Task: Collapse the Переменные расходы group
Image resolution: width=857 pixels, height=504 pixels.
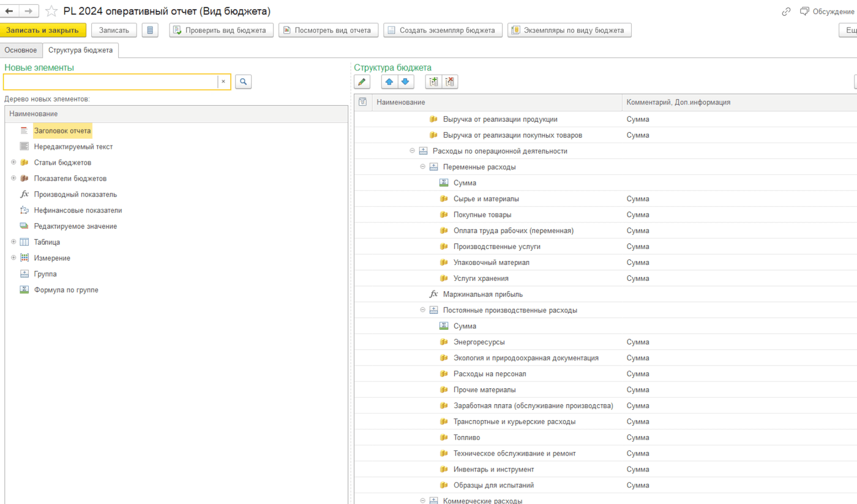Action: point(422,167)
